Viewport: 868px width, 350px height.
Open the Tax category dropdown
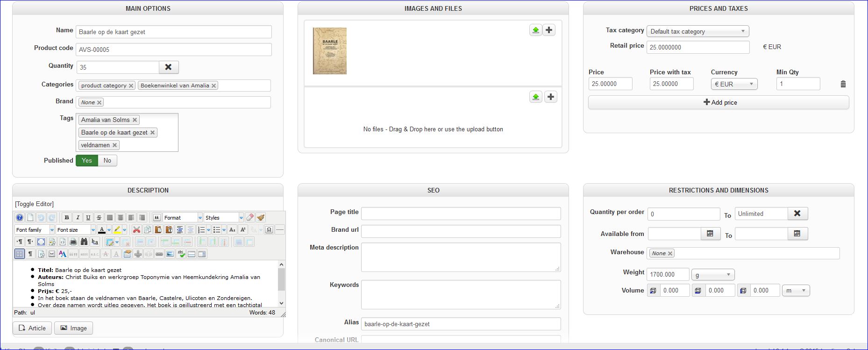pos(698,31)
